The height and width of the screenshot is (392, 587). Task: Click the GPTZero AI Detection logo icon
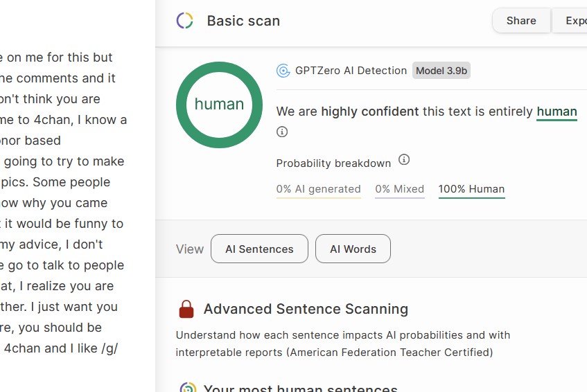click(x=283, y=71)
